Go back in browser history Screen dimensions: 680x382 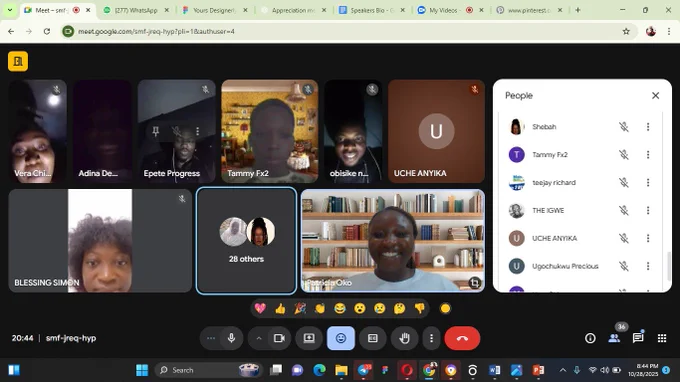(11, 31)
